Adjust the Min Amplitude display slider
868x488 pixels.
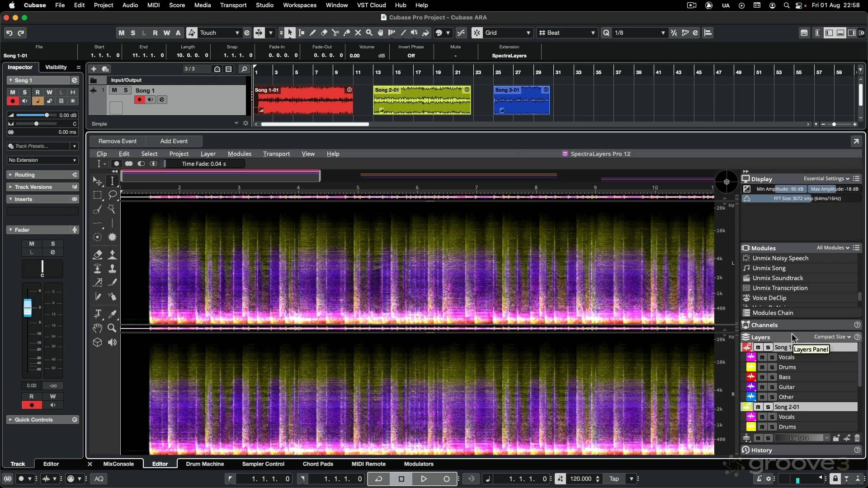779,189
